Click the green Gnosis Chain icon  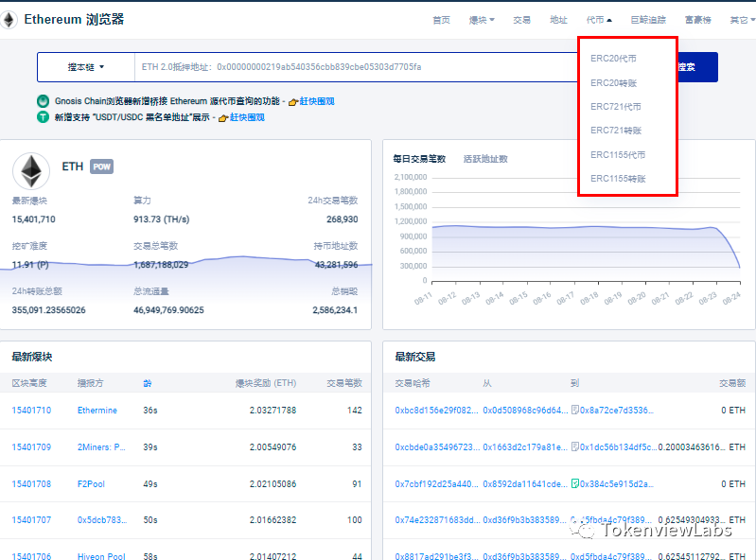coord(43,100)
